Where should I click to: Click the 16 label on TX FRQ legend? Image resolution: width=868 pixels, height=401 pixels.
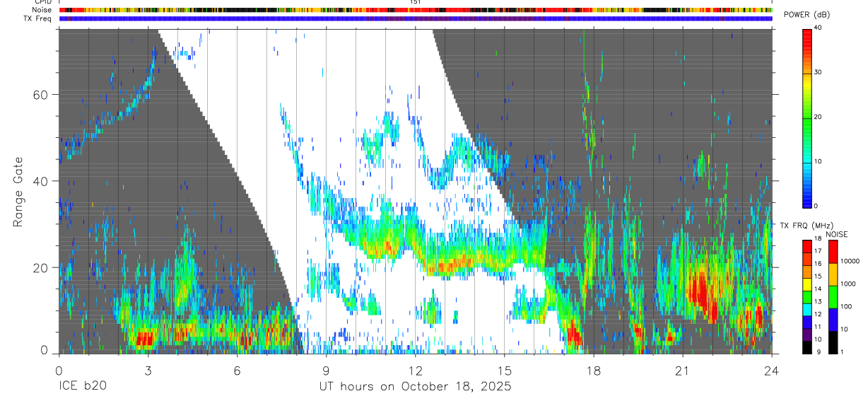coord(816,264)
